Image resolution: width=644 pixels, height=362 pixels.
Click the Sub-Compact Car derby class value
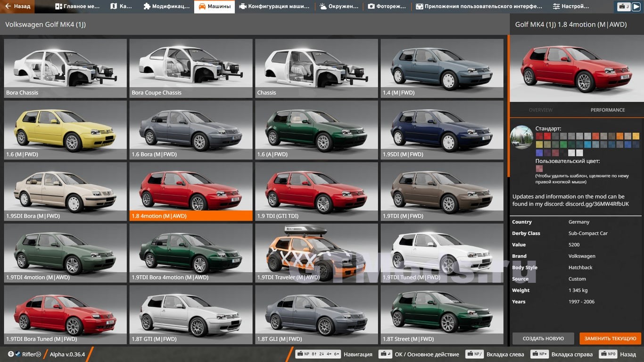click(x=588, y=233)
